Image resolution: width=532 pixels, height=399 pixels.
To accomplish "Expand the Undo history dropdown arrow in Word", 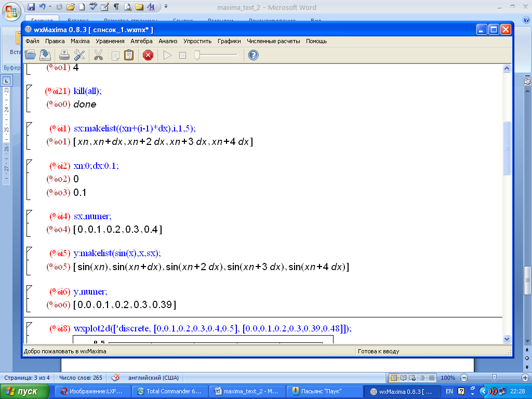I will (50, 6).
